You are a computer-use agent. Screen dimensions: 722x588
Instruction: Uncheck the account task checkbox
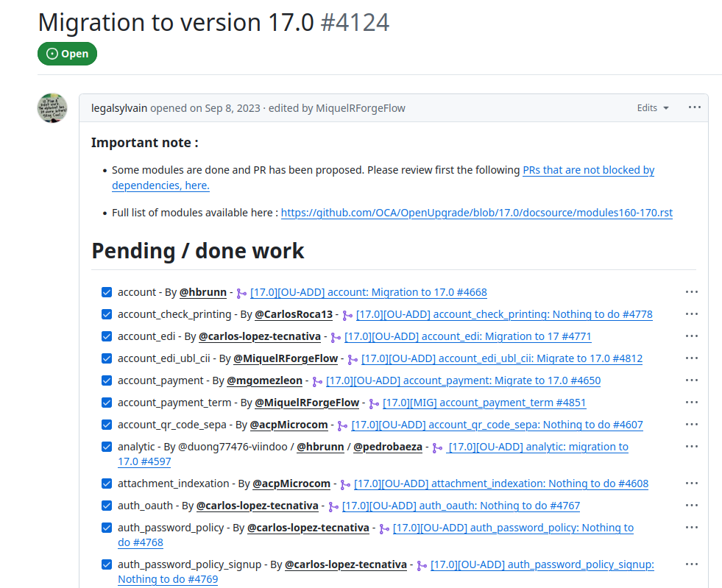[107, 292]
